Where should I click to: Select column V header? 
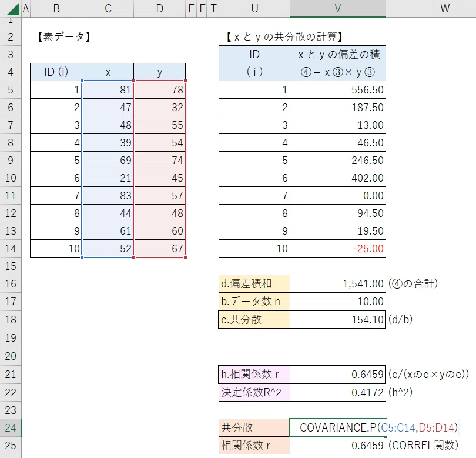point(338,8)
